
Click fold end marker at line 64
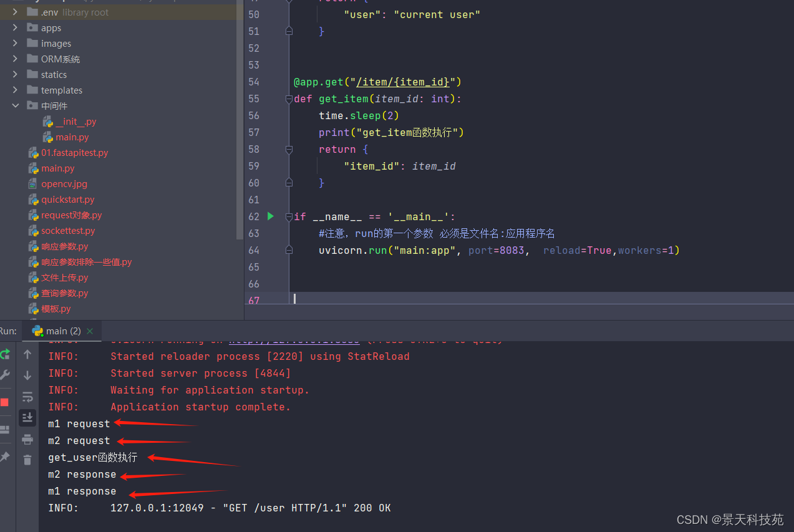pos(289,250)
